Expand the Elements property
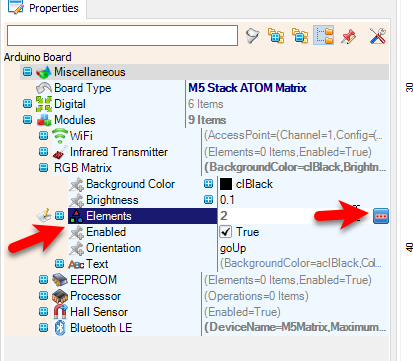Image resolution: width=413 pixels, height=361 pixels. 59,216
